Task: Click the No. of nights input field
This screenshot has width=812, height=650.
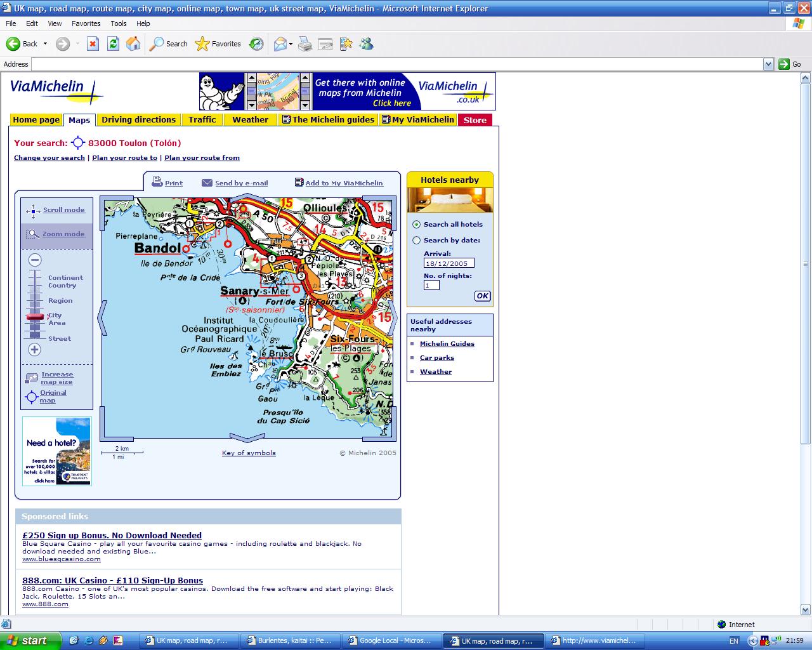Action: tap(431, 286)
